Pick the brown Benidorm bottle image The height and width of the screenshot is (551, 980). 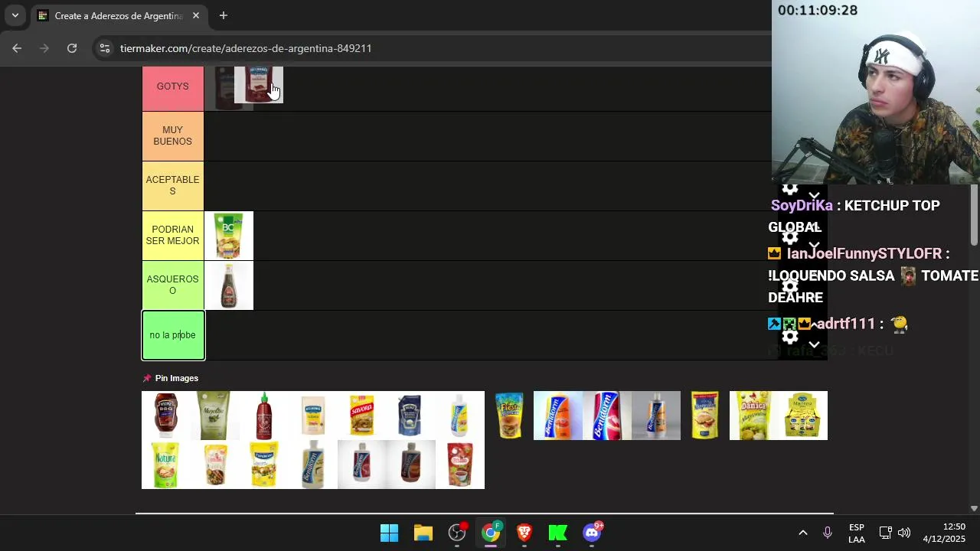(x=411, y=465)
